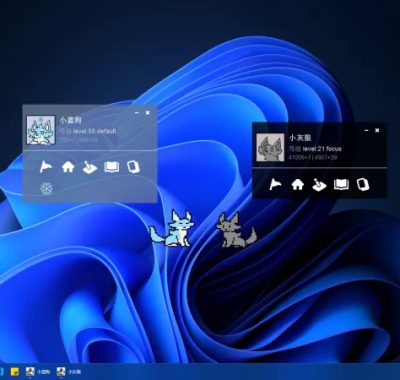Select the "level.50 default" text

point(94,131)
